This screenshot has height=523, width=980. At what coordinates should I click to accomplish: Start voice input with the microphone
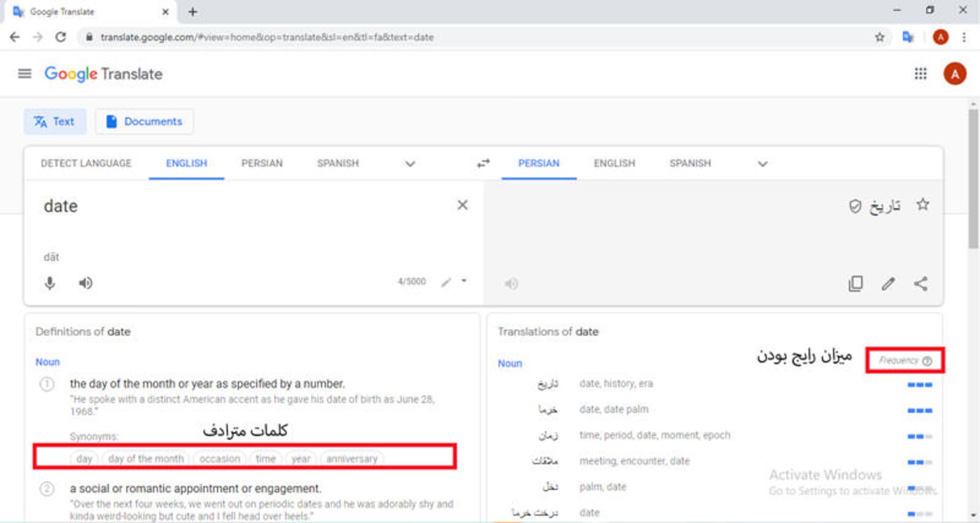tap(50, 283)
